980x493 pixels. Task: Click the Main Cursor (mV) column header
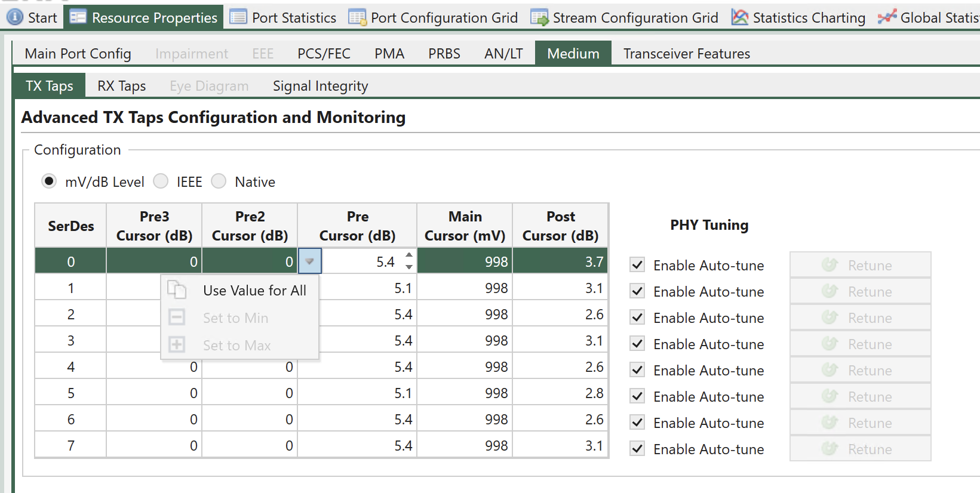(x=465, y=226)
